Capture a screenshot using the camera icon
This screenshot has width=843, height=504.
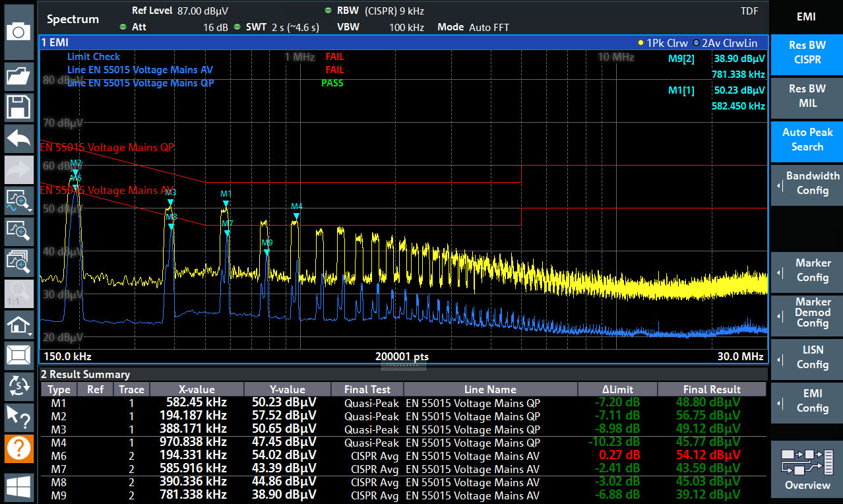pos(18,30)
